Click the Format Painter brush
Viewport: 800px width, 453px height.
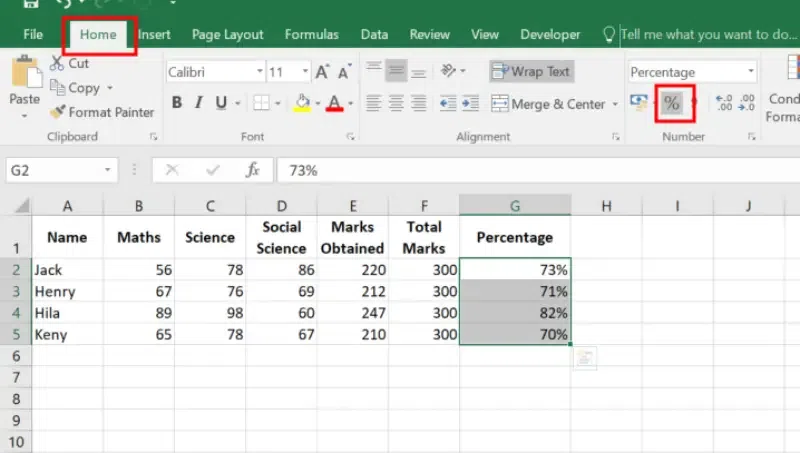pos(59,113)
